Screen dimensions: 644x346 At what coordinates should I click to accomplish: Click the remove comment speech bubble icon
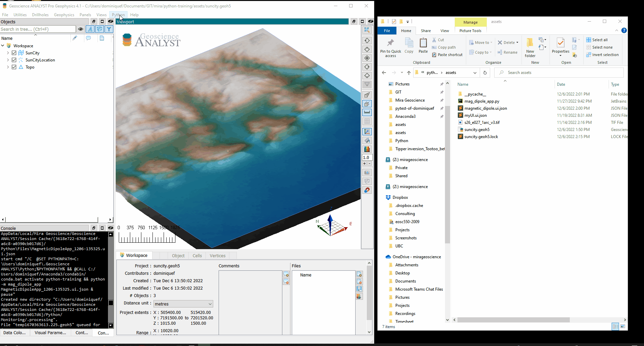pos(286,282)
